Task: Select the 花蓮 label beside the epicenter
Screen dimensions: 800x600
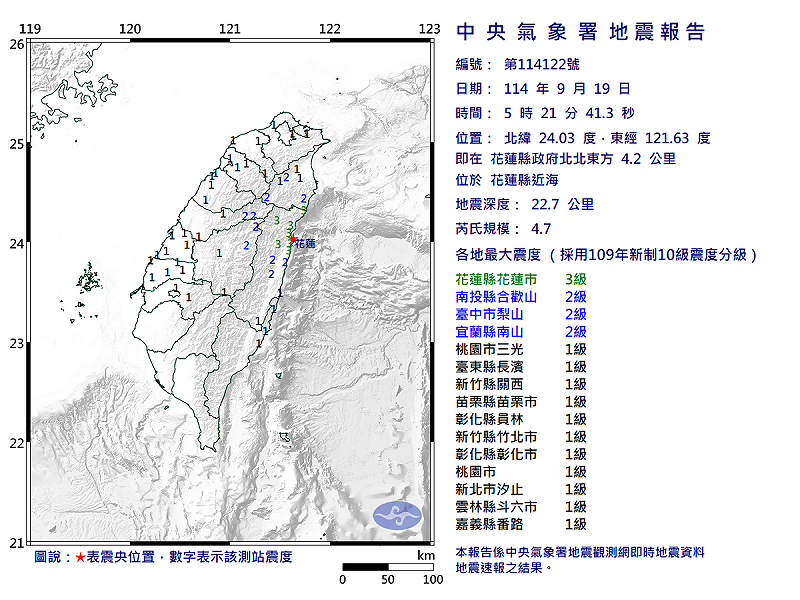Action: tap(306, 243)
